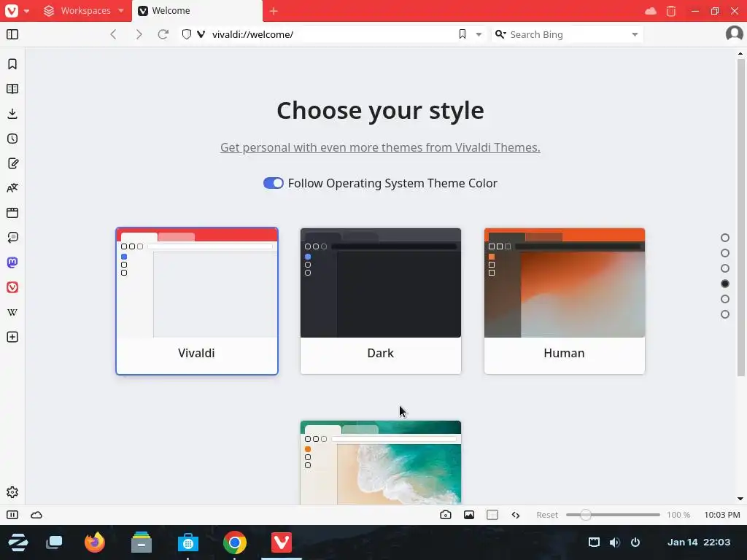Click the tracker blocker shield icon
The image size is (747, 560).
coord(187,34)
